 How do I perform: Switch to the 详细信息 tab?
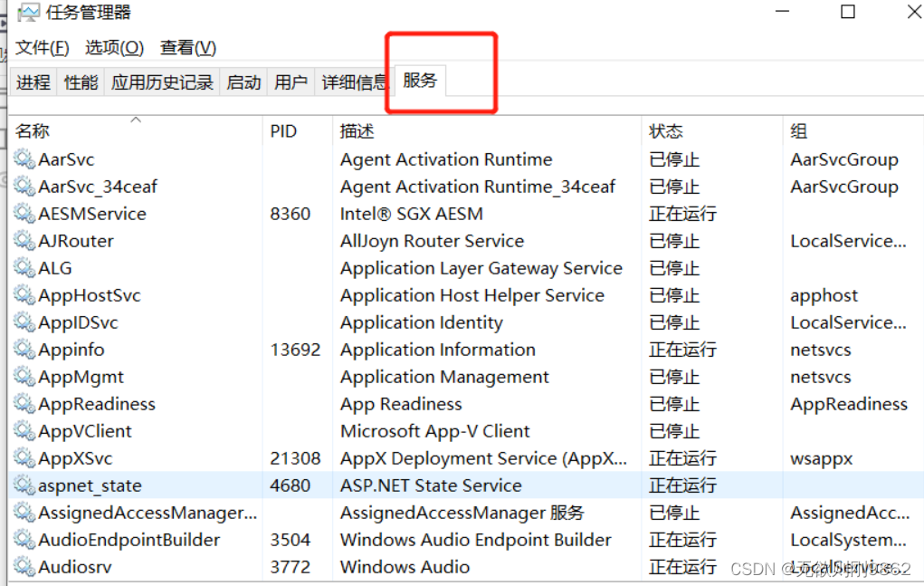(353, 82)
